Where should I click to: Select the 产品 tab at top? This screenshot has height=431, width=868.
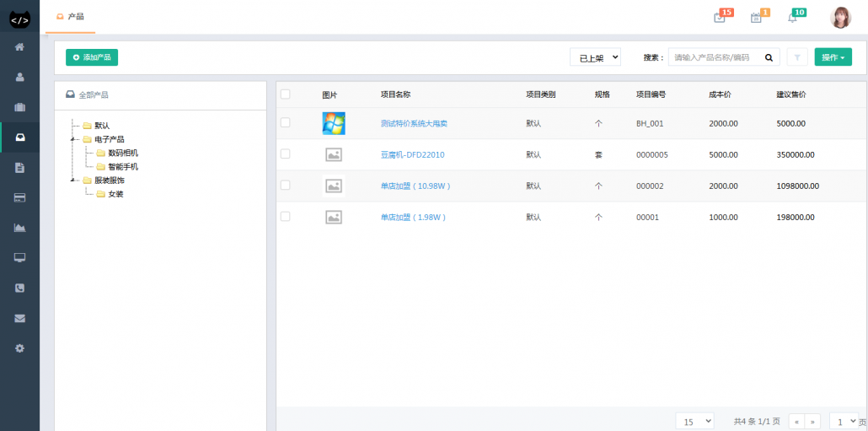70,17
